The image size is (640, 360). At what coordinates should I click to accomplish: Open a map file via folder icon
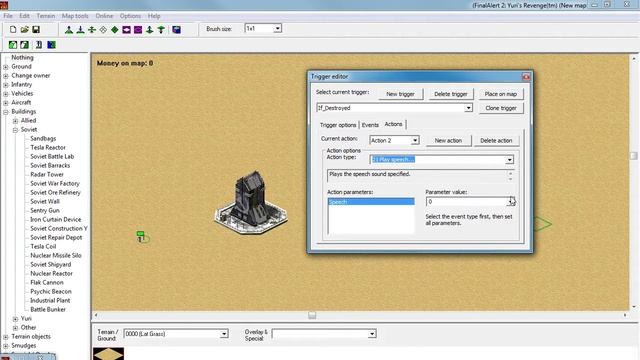(x=24, y=29)
